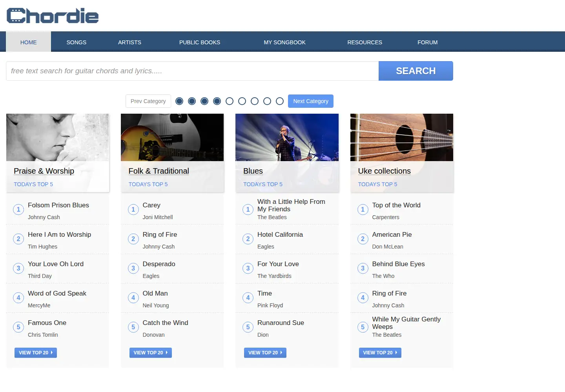Focus the guitar chords search field
This screenshot has height=392, width=565.
coord(192,71)
